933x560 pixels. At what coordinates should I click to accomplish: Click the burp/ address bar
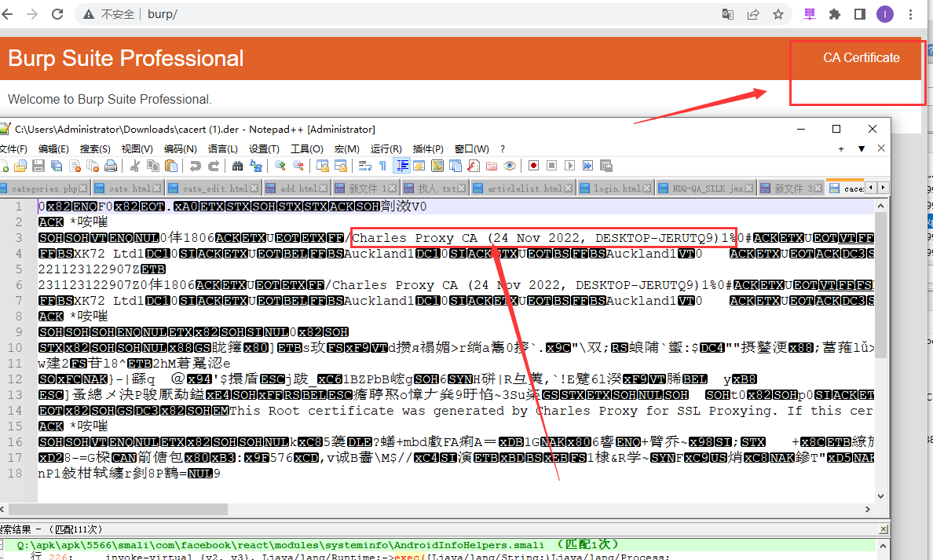tap(393, 14)
